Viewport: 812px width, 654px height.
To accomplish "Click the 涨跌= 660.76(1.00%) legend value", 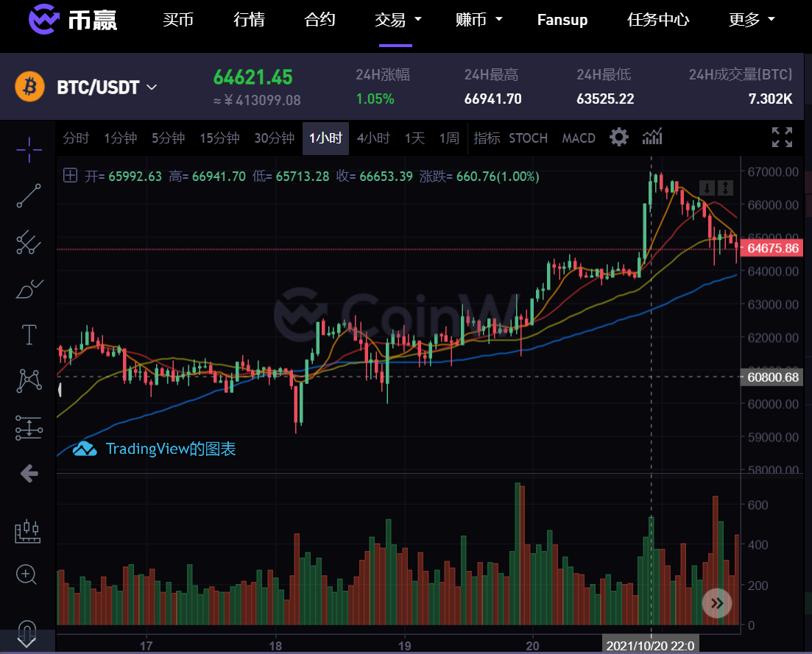I will [x=479, y=177].
